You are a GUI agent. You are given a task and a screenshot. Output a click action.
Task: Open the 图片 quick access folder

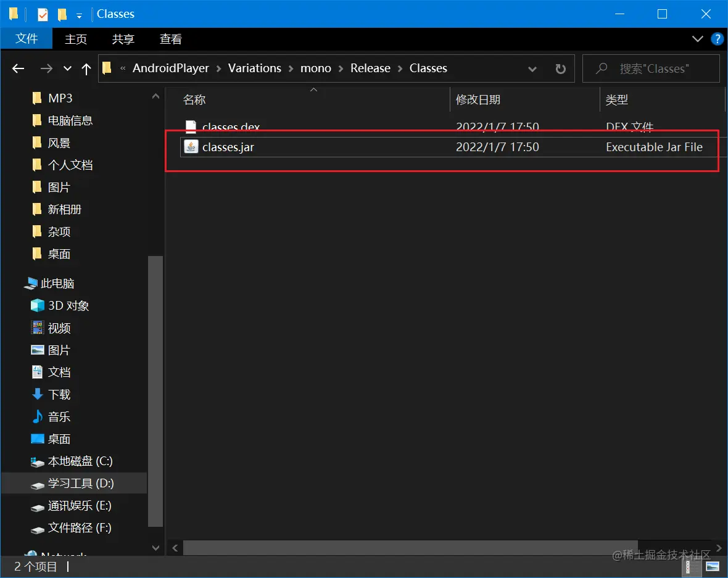coord(59,188)
